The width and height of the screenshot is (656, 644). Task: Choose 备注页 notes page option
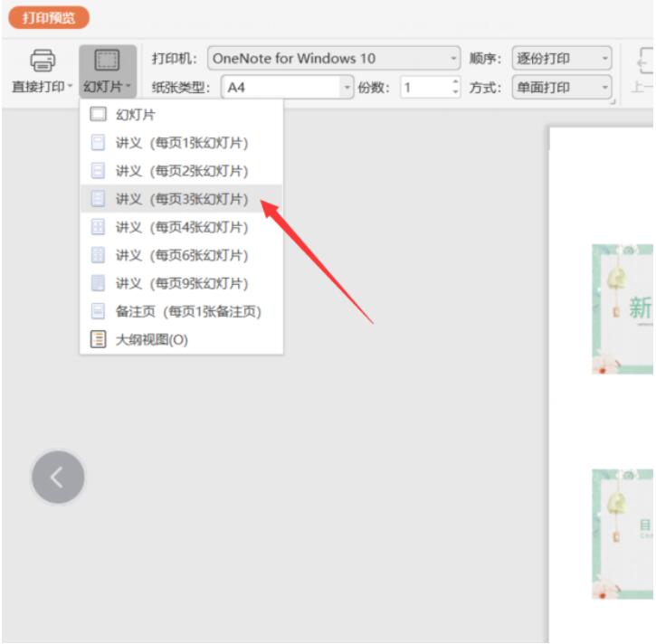point(181,311)
